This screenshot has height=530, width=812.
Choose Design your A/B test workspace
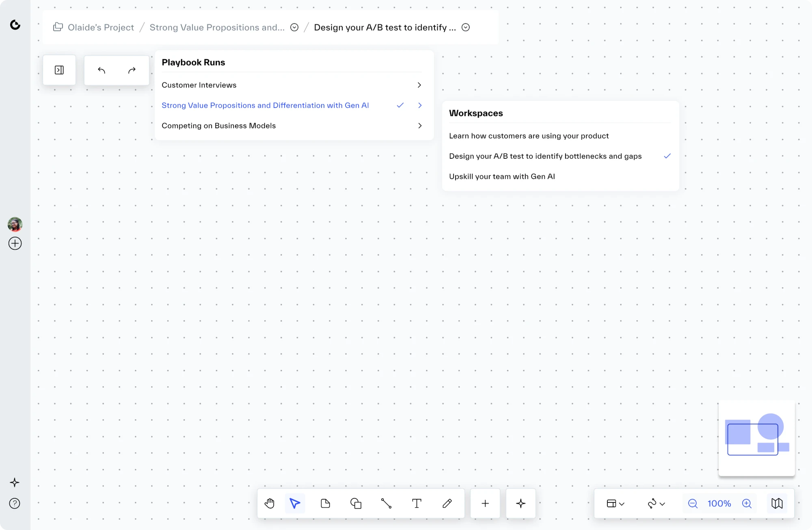coord(560,156)
